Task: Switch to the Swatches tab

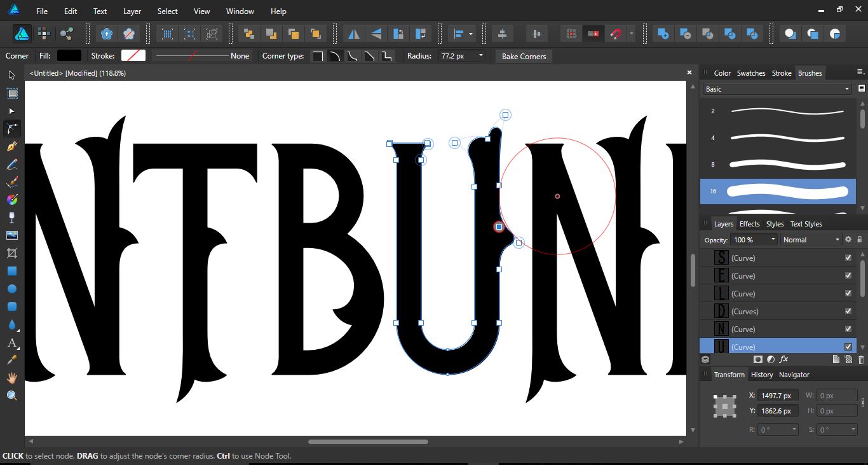Action: (x=750, y=73)
